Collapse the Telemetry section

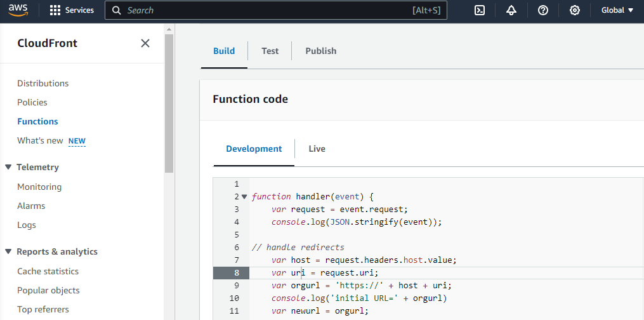pos(8,167)
